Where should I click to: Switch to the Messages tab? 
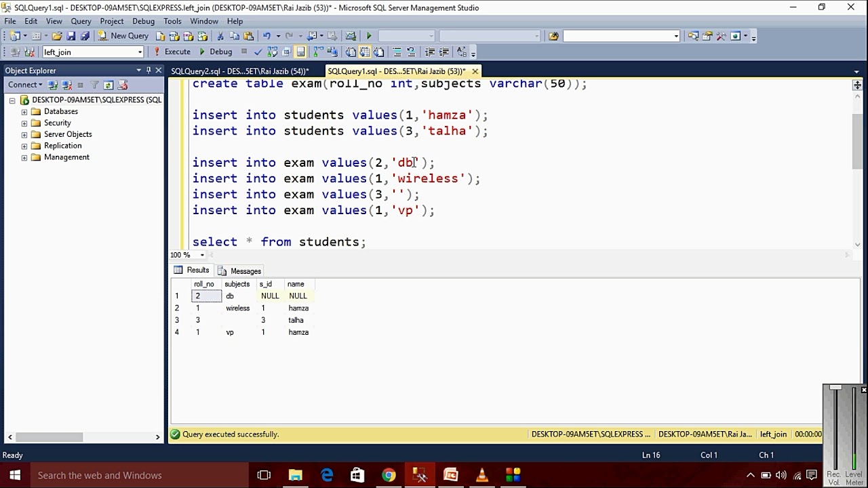coord(239,270)
